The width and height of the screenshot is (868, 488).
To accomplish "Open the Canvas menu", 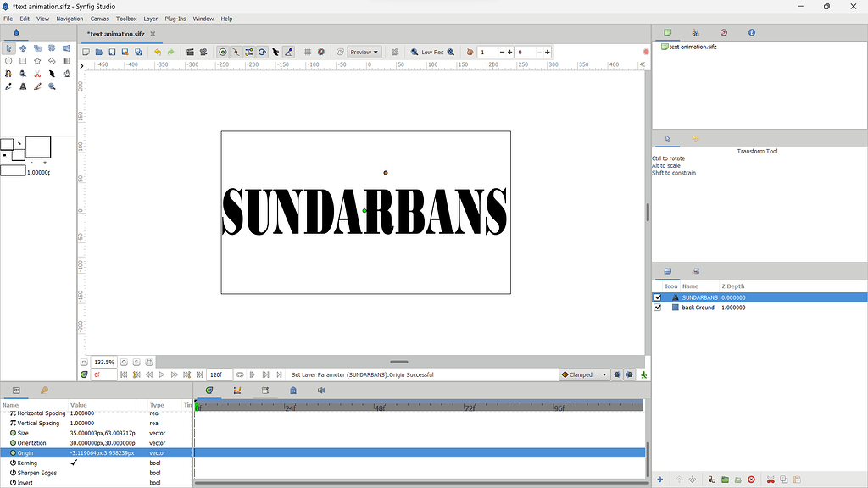I will 99,19.
